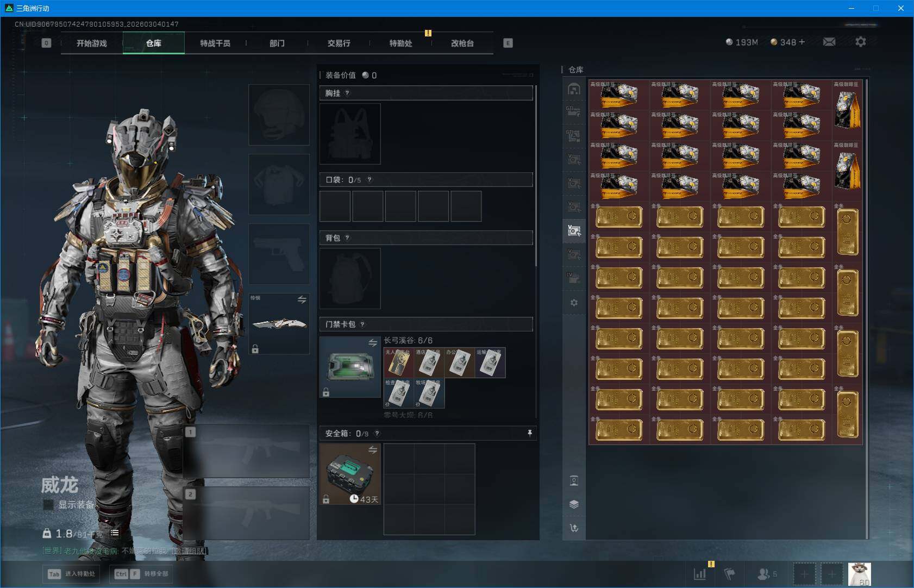Viewport: 914px width, 588px height.
Task: Open the settings gear in the top bar
Action: (x=861, y=42)
